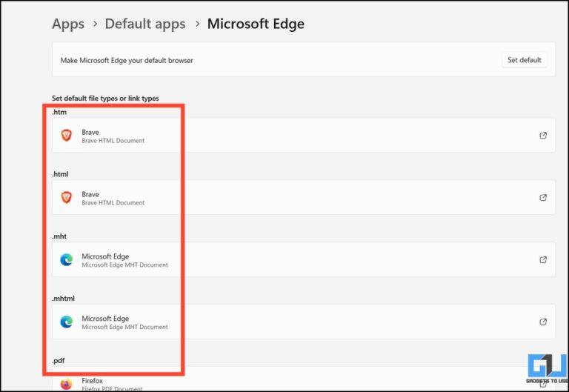Select the external link icon for .mhtml

click(x=543, y=322)
